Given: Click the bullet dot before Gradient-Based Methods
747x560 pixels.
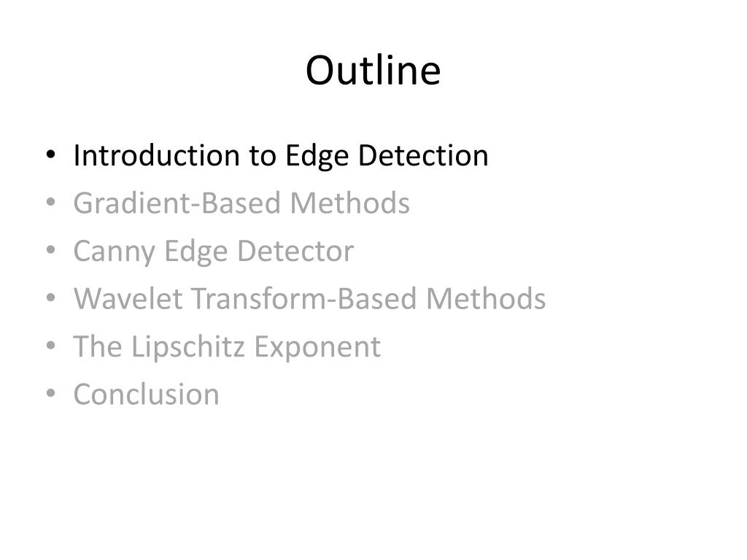Looking at the screenshot, I should pos(50,203).
